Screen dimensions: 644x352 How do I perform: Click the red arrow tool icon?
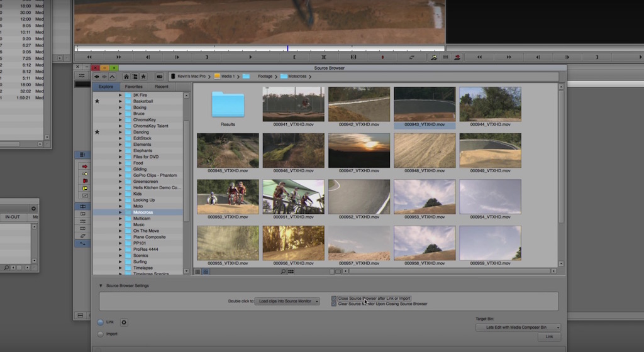(84, 167)
